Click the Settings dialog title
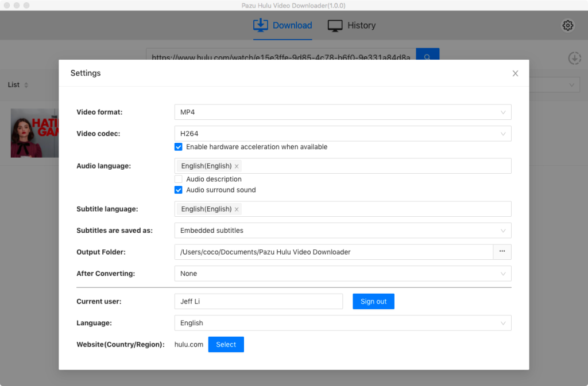 [x=86, y=73]
